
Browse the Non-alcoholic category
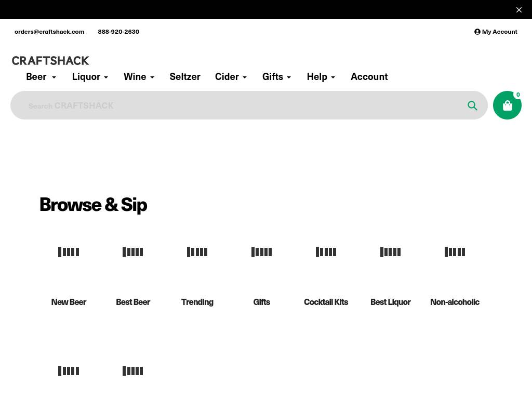pyautogui.click(x=455, y=301)
